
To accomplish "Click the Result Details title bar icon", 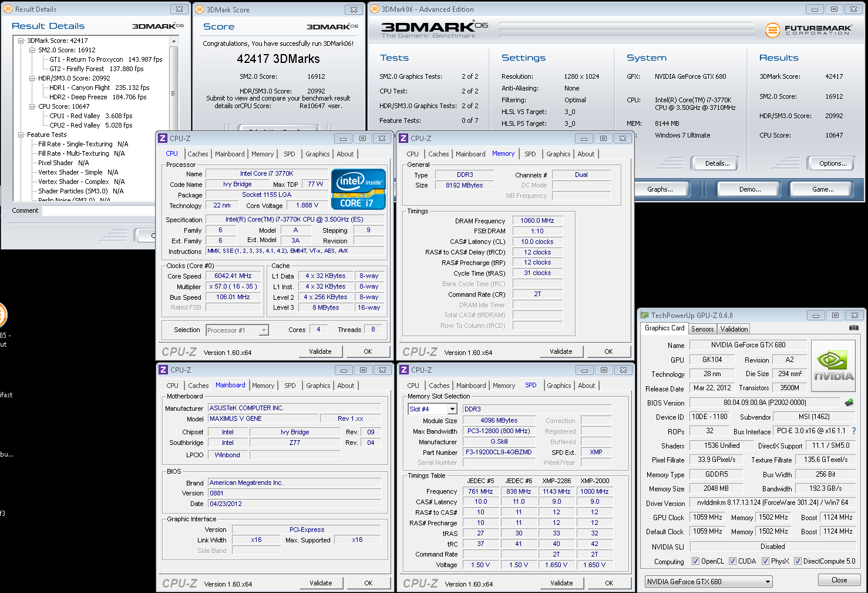I will pos(8,9).
